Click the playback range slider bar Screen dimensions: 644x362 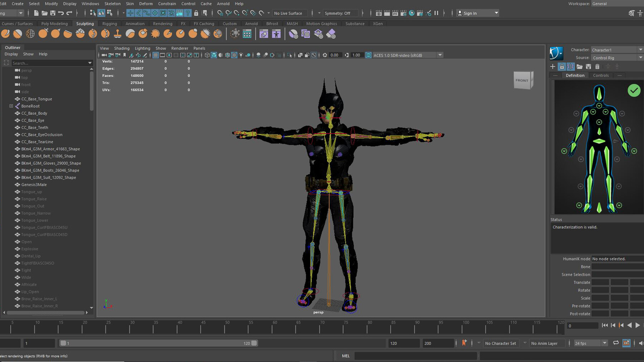(158, 343)
